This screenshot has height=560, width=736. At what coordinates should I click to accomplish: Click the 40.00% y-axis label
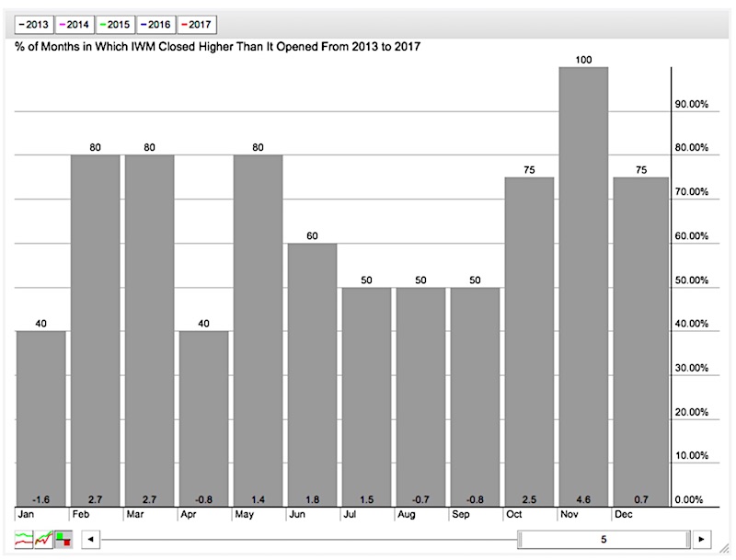click(x=692, y=324)
